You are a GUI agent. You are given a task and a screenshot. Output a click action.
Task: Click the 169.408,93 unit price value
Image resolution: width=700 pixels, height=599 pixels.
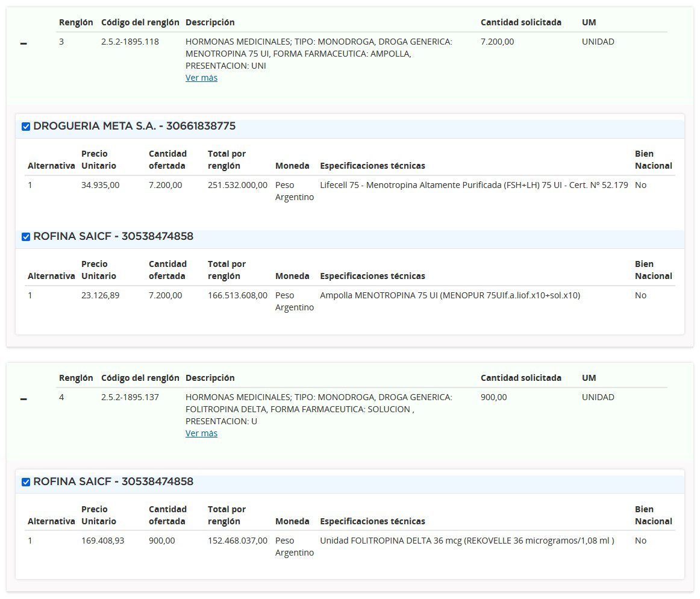tap(102, 541)
